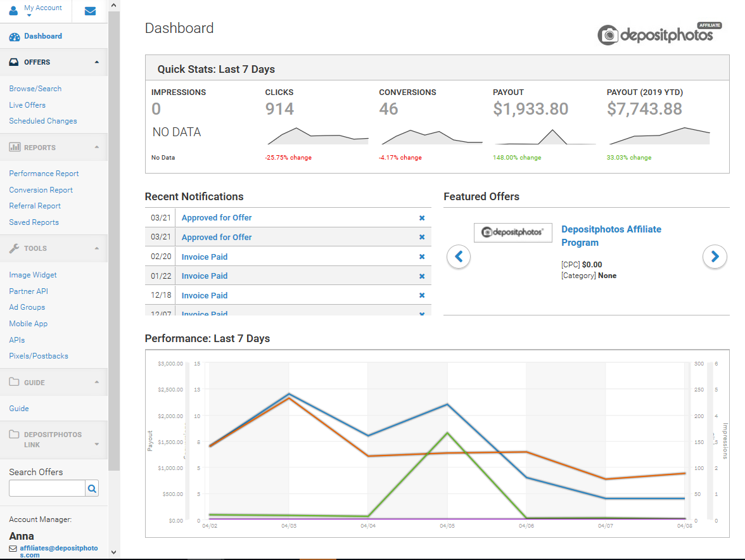Go to Dashboard in the sidebar
Screen dimensions: 745x560
tap(43, 36)
